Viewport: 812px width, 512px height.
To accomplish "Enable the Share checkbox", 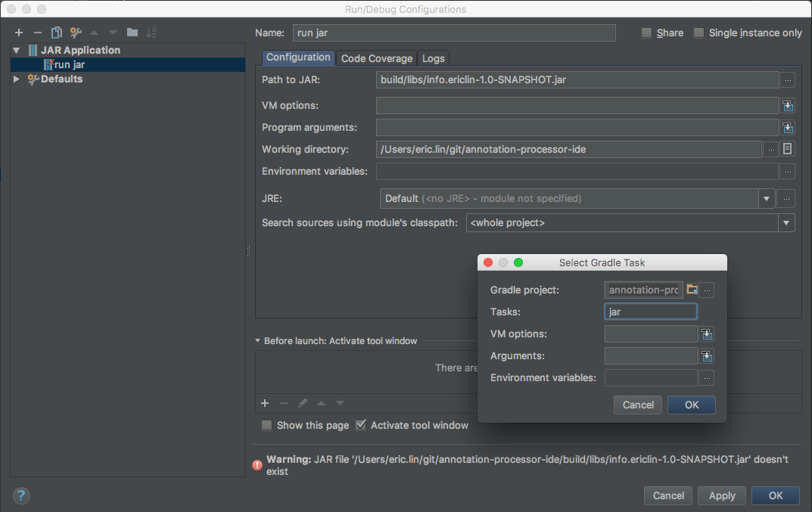I will [x=646, y=33].
